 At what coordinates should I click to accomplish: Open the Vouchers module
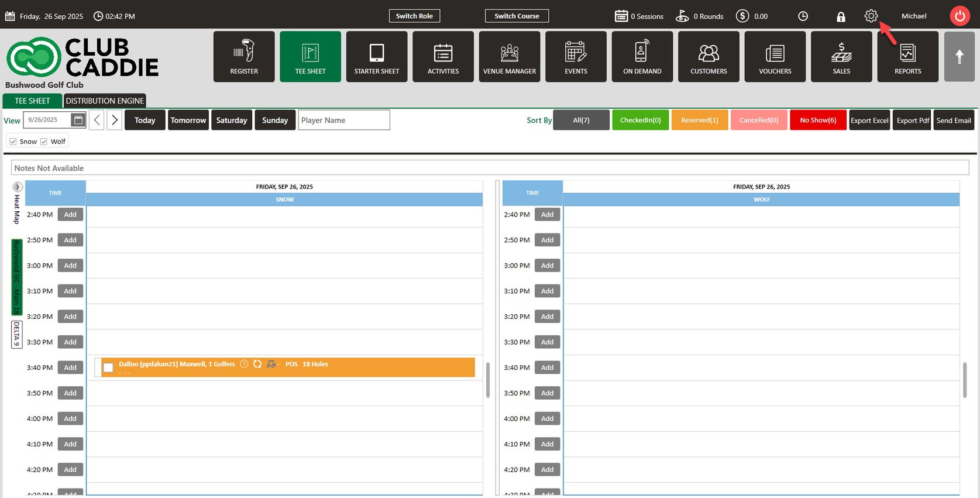(x=775, y=57)
